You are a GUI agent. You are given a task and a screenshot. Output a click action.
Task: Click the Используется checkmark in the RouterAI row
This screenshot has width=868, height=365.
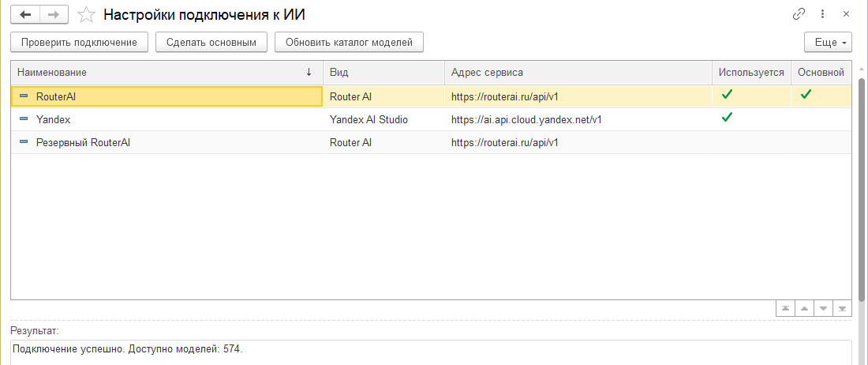727,95
